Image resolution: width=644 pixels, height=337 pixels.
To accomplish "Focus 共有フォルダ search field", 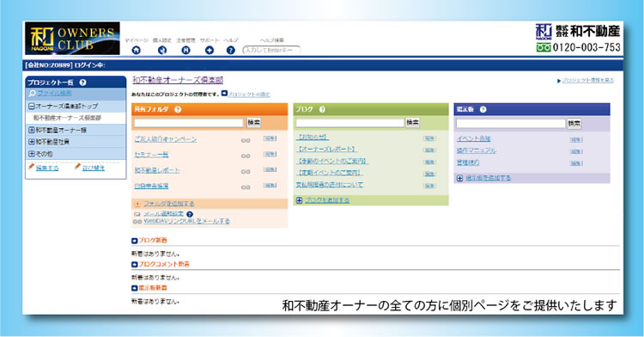I will (189, 122).
